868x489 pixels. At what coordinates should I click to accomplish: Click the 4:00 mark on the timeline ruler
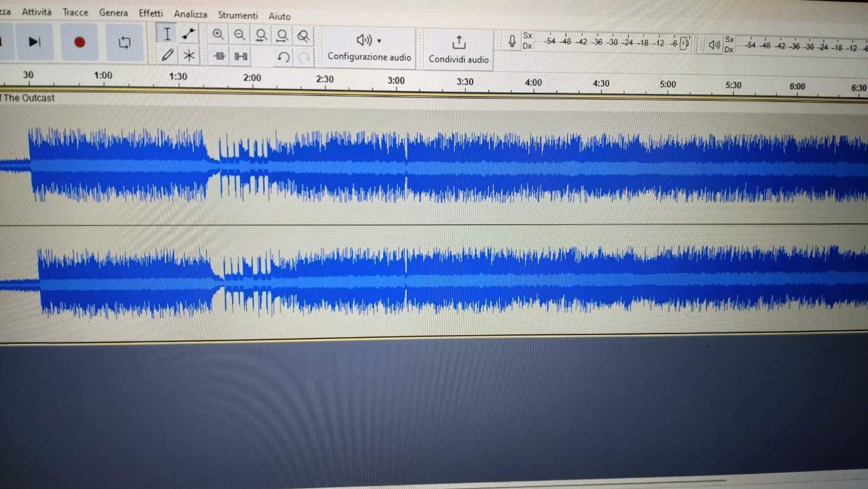(533, 83)
